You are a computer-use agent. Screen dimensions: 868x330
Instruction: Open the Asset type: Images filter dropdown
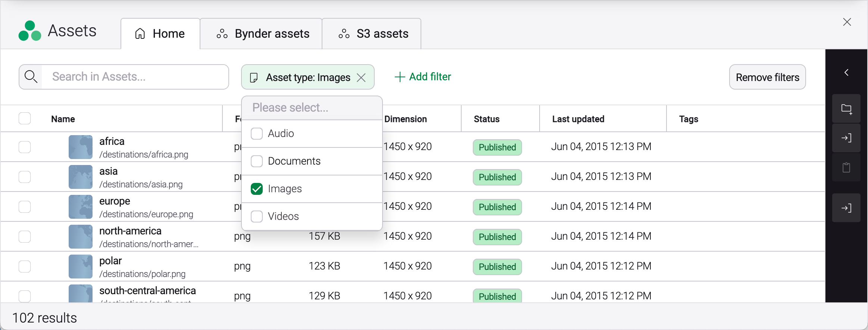[303, 78]
